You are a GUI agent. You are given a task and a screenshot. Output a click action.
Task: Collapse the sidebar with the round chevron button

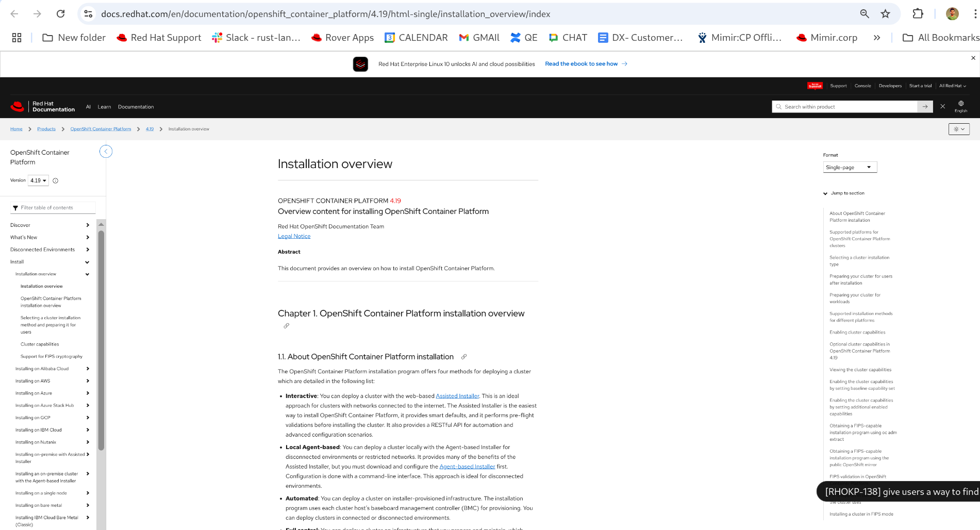(x=106, y=152)
